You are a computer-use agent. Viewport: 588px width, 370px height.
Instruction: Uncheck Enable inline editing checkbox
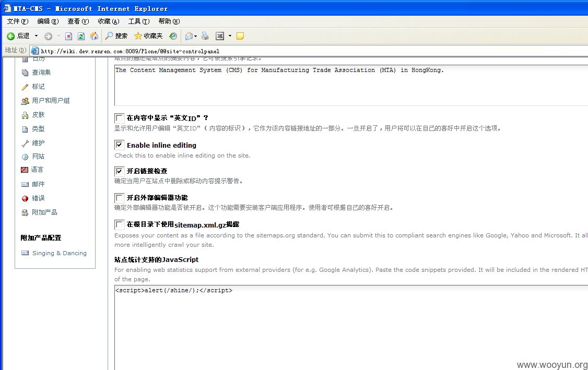pos(119,145)
